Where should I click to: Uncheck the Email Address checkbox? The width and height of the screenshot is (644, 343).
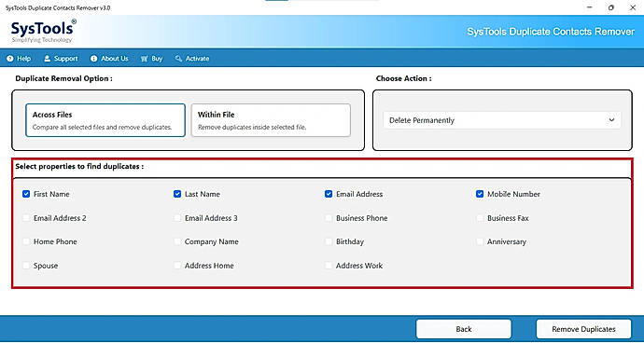click(x=329, y=194)
